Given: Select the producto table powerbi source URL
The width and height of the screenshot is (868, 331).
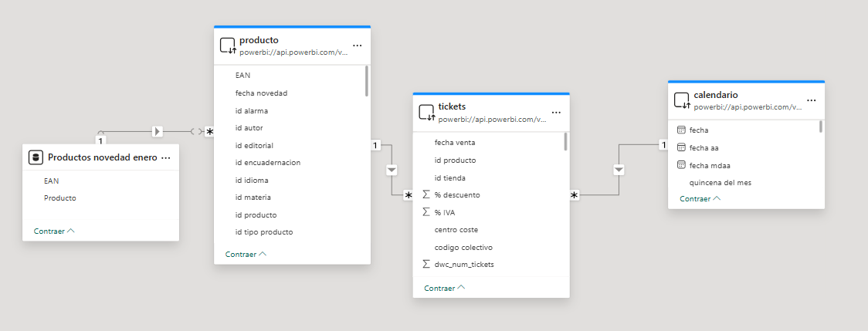Looking at the screenshot, I should 293,52.
